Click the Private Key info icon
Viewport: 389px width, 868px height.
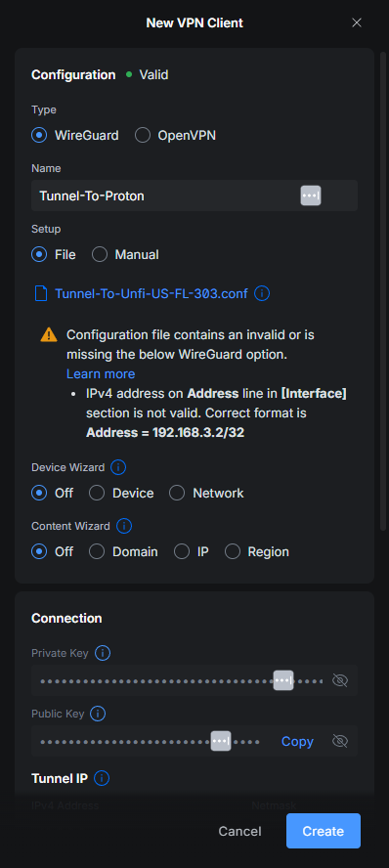point(103,653)
